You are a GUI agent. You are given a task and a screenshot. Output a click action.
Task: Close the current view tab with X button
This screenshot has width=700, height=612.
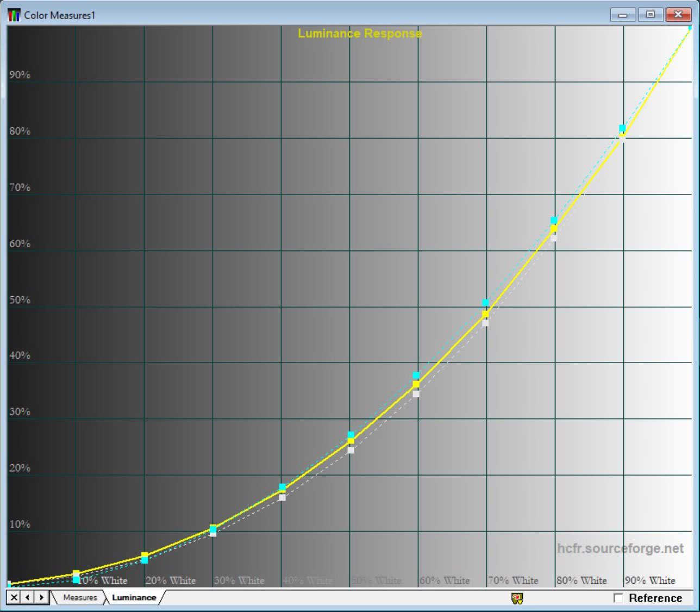point(14,597)
